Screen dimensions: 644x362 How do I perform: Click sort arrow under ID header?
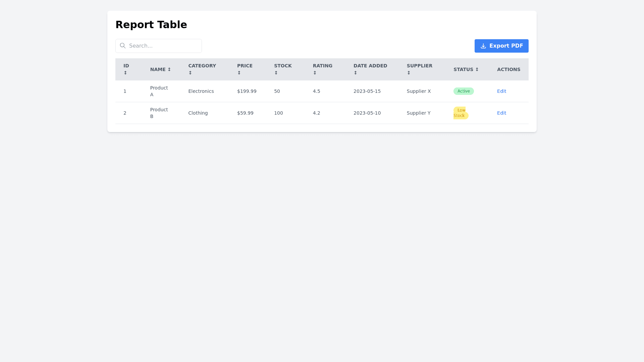click(125, 73)
